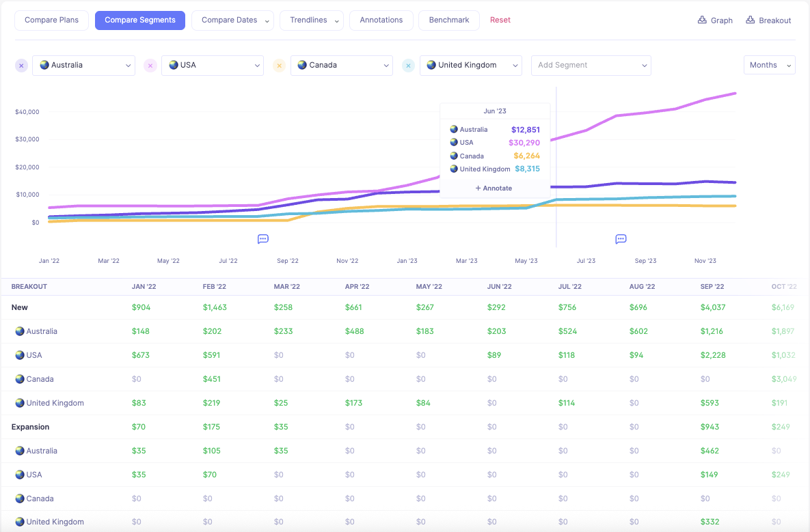Click the $1,463 New value for Feb '22

pyautogui.click(x=215, y=307)
